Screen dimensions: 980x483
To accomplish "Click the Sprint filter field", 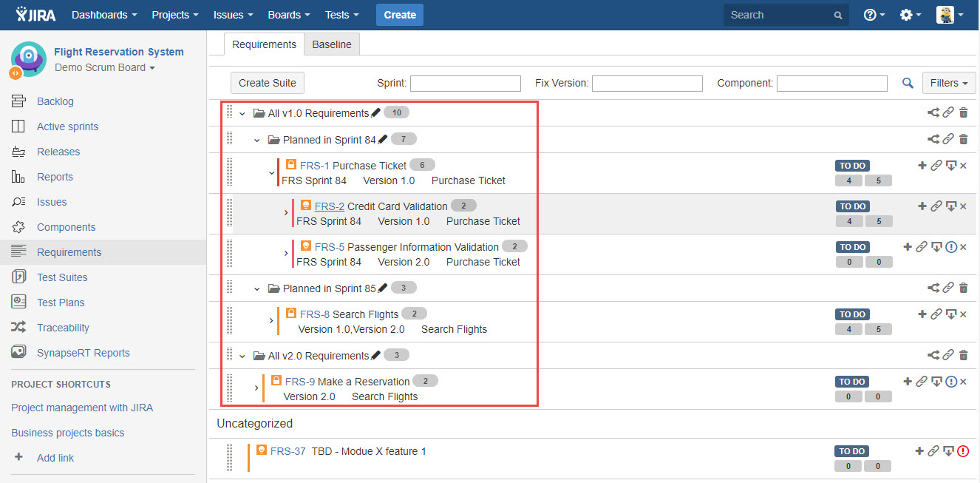I will [x=466, y=84].
